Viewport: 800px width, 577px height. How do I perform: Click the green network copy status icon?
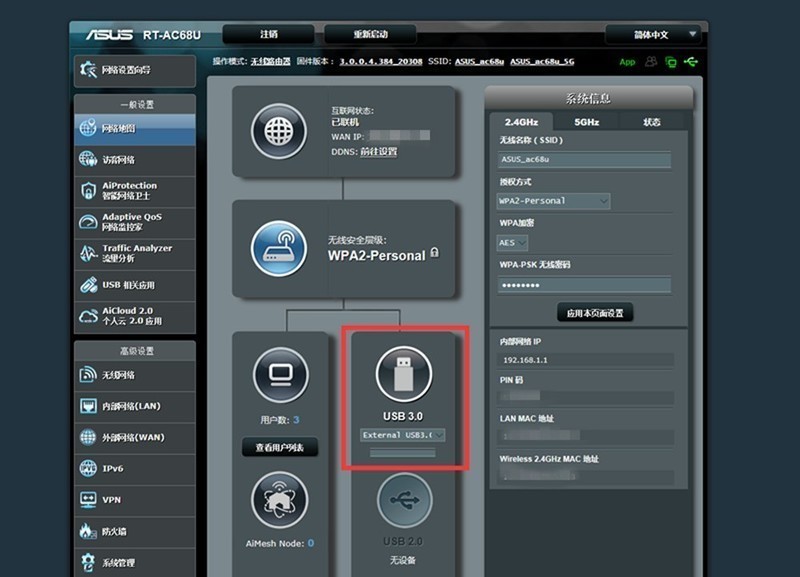tap(671, 62)
